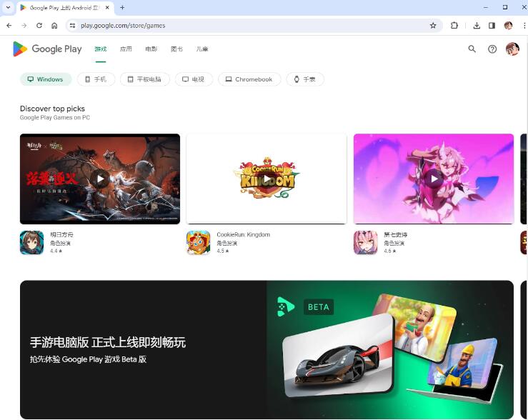Screen dimensions: 528x420
Task: View site information icon in address bar
Action: tap(72, 26)
